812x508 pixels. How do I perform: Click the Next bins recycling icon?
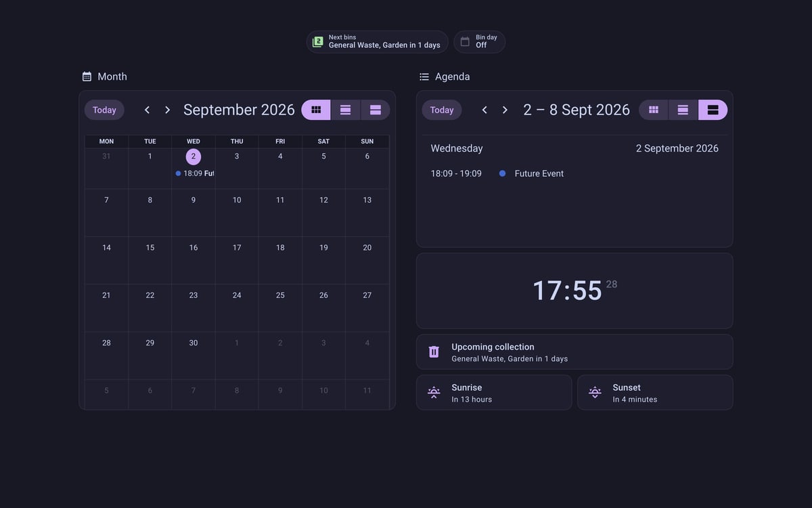[317, 42]
